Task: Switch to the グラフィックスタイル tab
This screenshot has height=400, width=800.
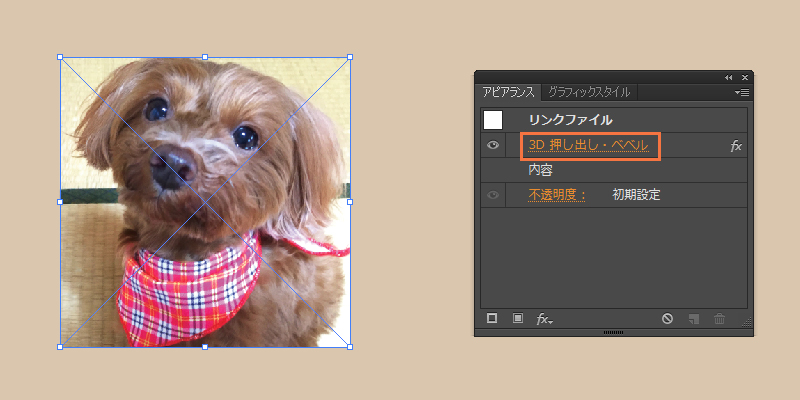Action: click(589, 92)
